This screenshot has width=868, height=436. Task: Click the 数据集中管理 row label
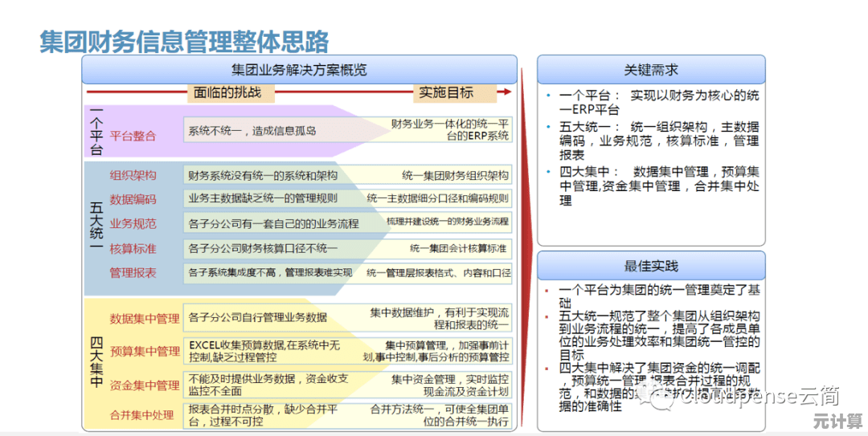click(x=145, y=318)
